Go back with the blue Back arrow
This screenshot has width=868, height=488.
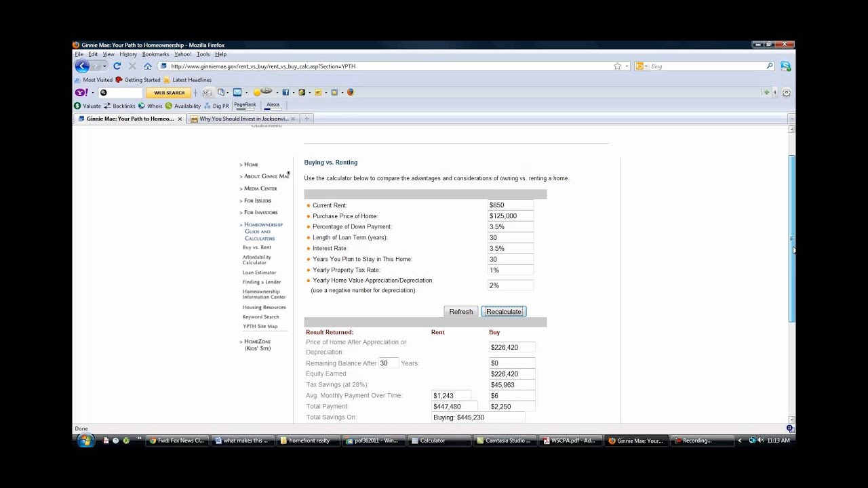pyautogui.click(x=82, y=66)
